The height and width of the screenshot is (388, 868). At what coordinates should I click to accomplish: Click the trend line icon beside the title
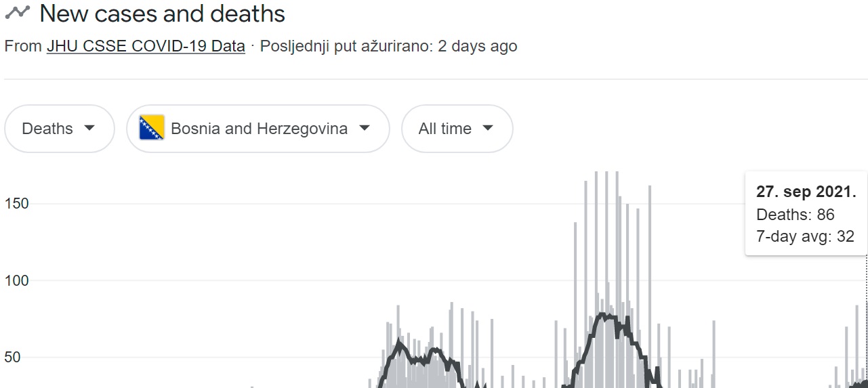pyautogui.click(x=17, y=12)
